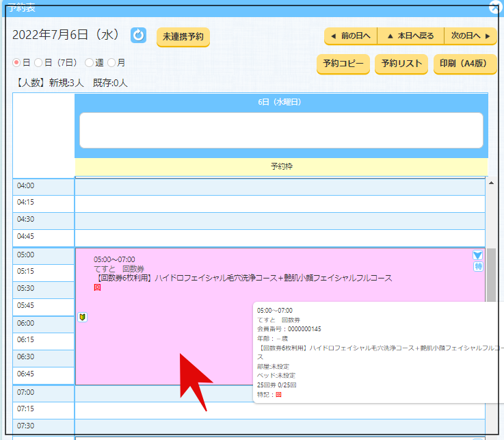Switch to 週 view radio option
The height and width of the screenshot is (440, 504).
pos(89,62)
